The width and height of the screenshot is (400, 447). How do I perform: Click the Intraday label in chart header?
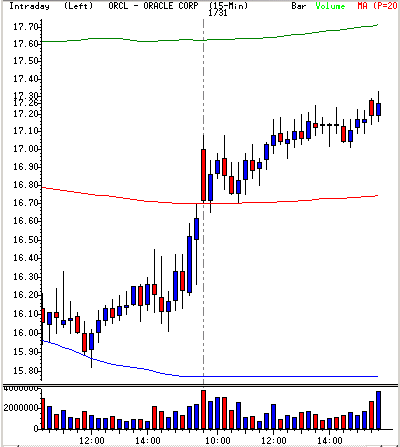point(29,6)
